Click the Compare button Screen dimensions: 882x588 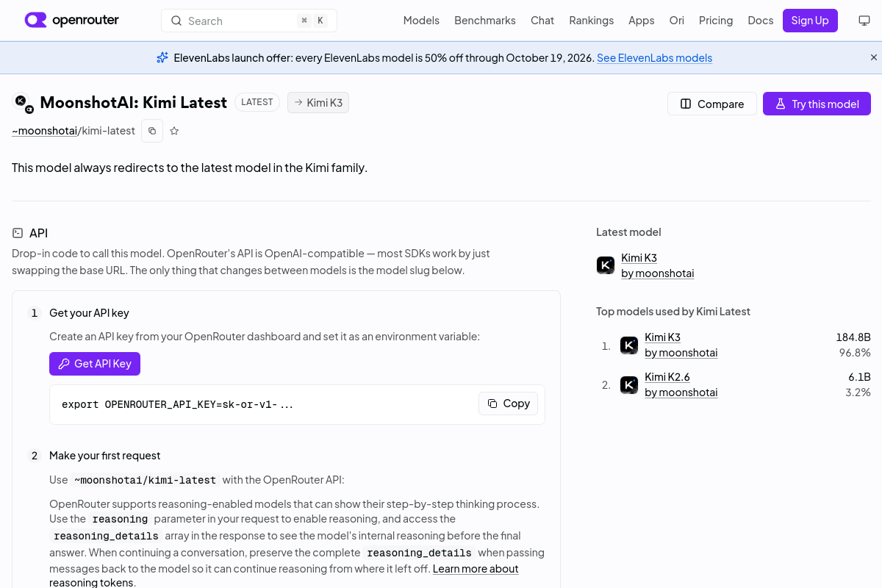pyautogui.click(x=712, y=104)
